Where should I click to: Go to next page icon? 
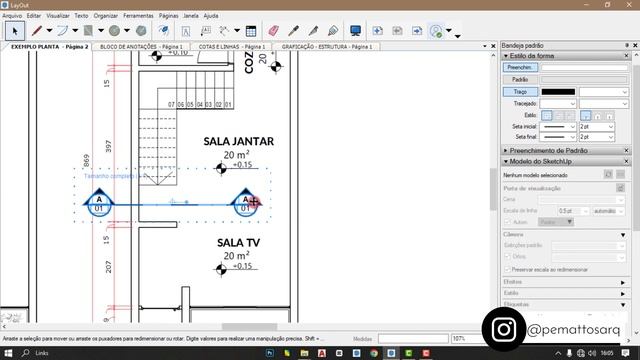tap(417, 31)
